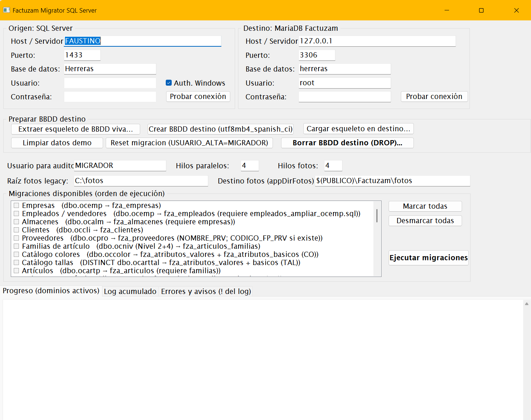Click the origin Base de datos field Herreras
Viewport: 531px width, 420px height.
110,69
